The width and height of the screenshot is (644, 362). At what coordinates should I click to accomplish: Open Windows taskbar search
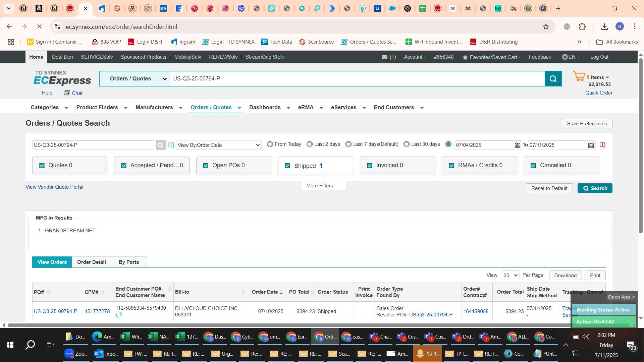coord(30,345)
